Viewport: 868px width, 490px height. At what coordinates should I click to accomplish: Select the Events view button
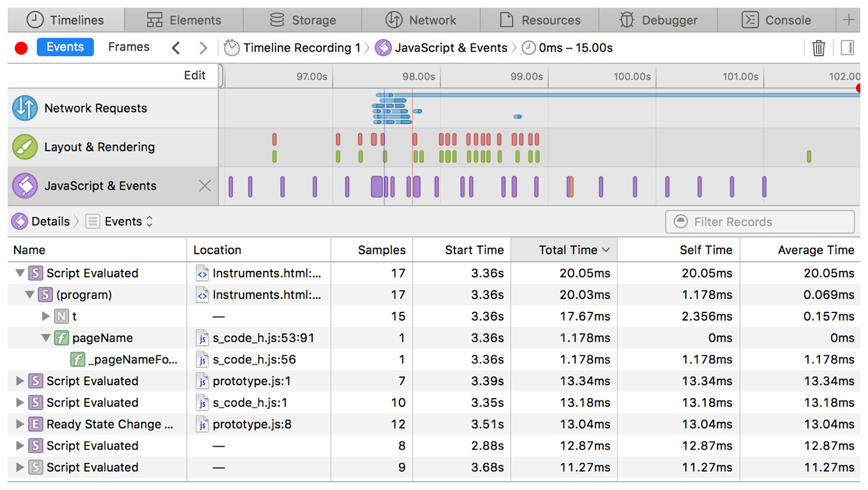pos(65,47)
